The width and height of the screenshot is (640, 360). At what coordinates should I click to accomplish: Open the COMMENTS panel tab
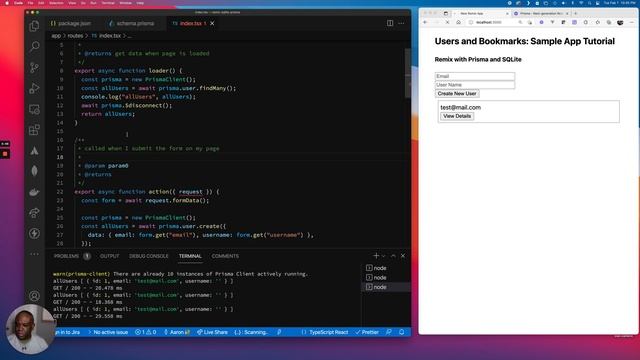[225, 256]
